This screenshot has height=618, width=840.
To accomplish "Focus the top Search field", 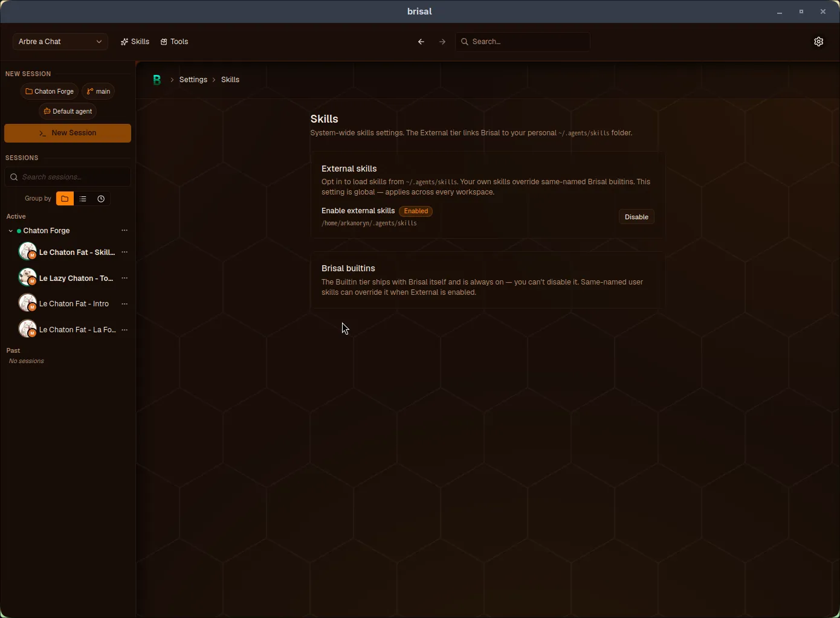I will pos(523,42).
